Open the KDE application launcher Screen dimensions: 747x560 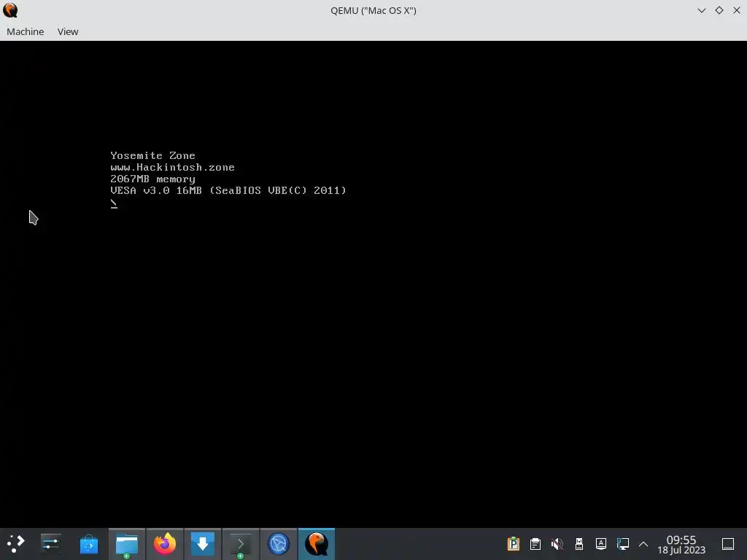[16, 543]
